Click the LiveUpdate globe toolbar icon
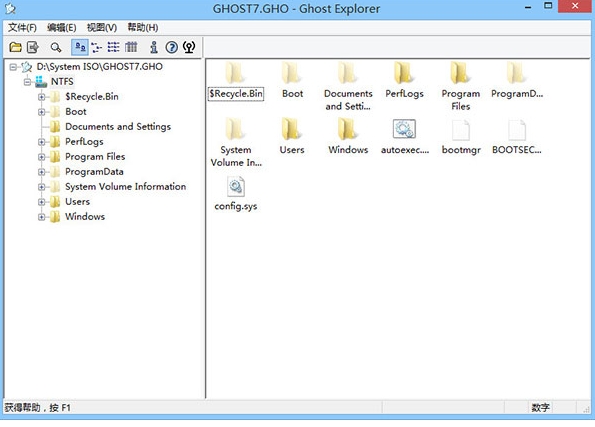The height and width of the screenshot is (427, 595). 189,47
